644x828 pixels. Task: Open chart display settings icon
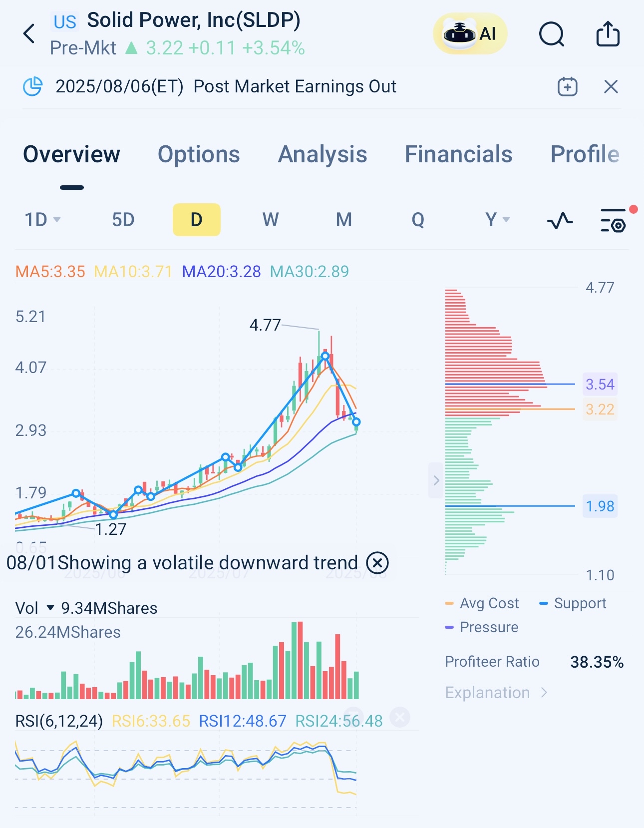[x=613, y=220]
